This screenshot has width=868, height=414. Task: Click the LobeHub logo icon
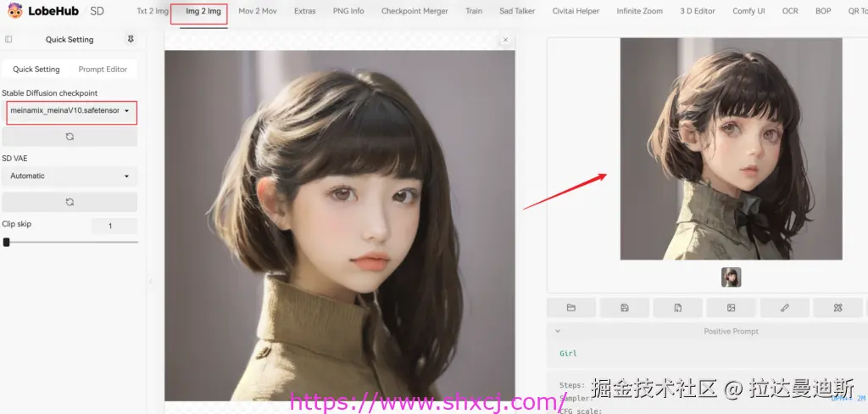coord(15,10)
